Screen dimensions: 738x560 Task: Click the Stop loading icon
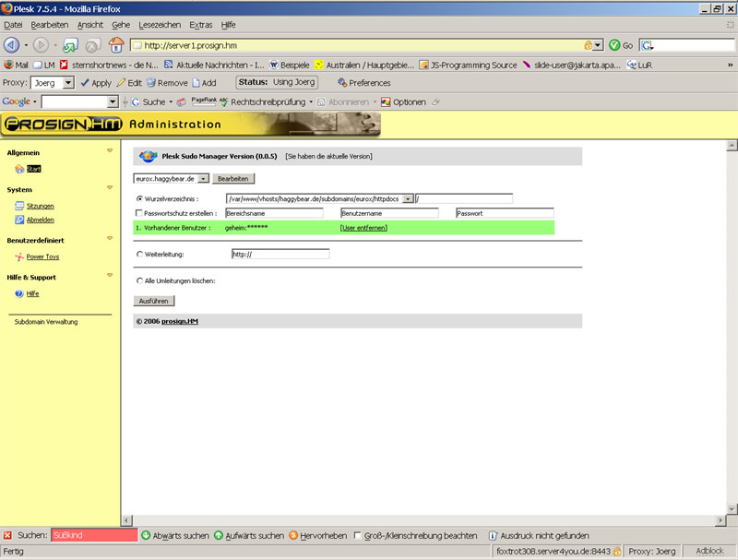point(92,45)
